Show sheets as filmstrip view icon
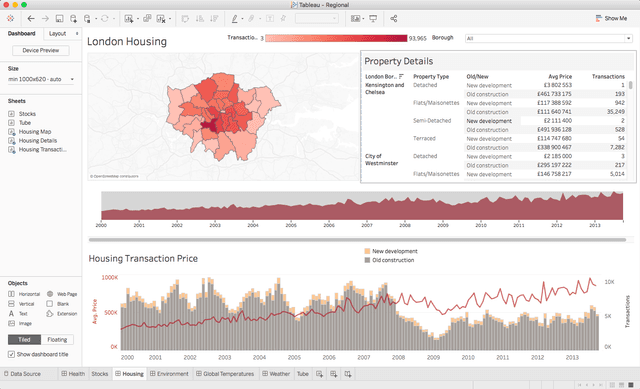The image size is (640, 389). coord(621,385)
